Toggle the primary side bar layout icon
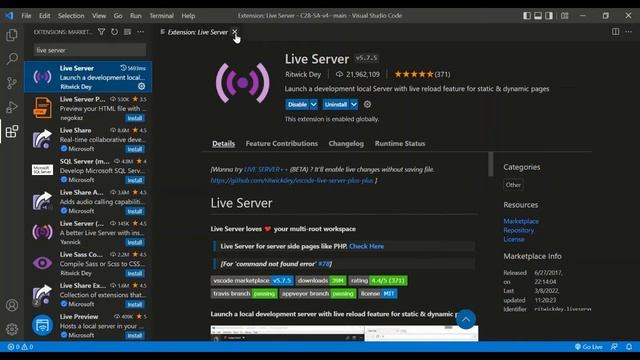This screenshot has height=360, width=640. 527,16
